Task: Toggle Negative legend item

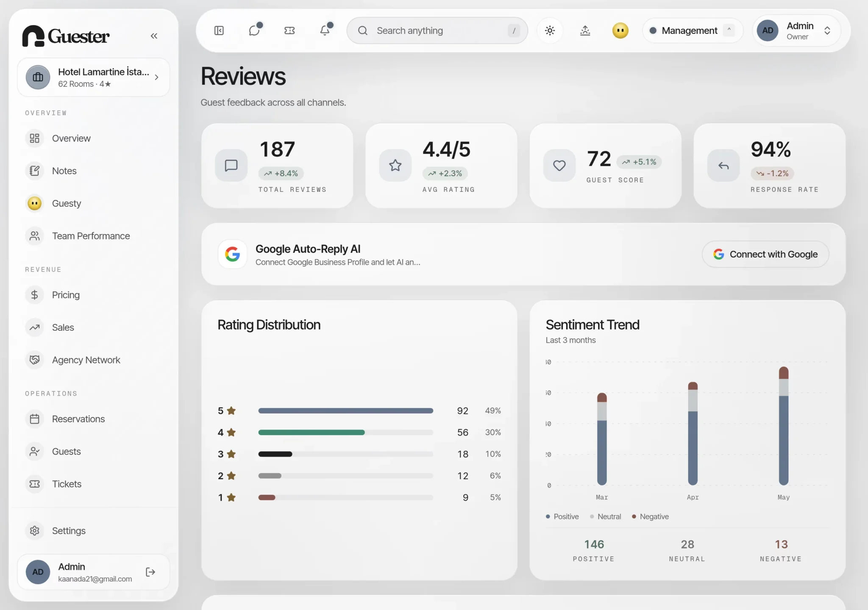Action: point(650,516)
